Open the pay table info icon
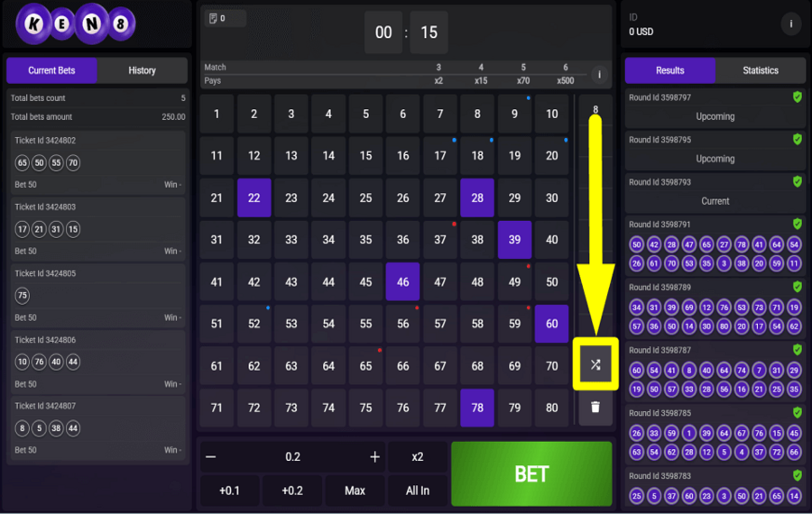This screenshot has width=812, height=514. click(599, 75)
